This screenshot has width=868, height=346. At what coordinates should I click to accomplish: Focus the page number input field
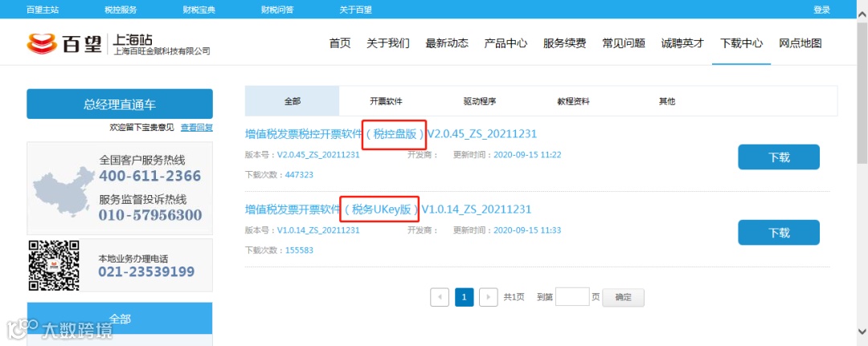coord(572,297)
